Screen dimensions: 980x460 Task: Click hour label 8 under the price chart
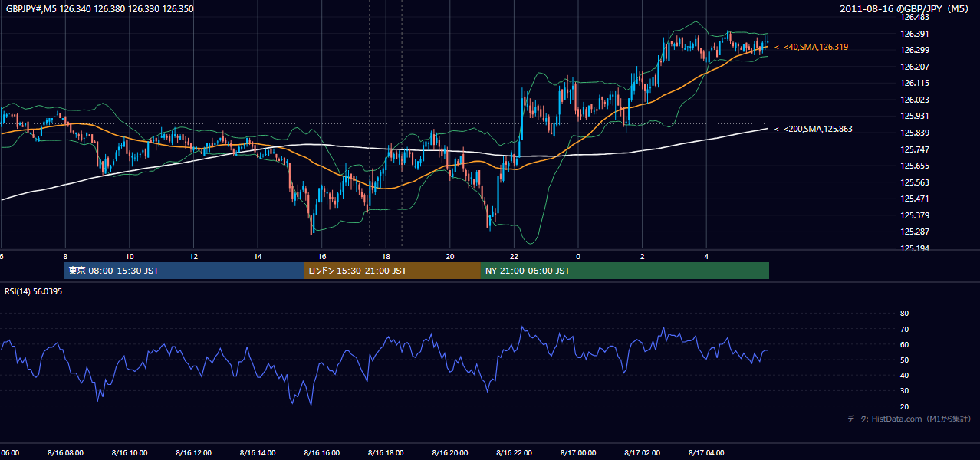[65, 257]
